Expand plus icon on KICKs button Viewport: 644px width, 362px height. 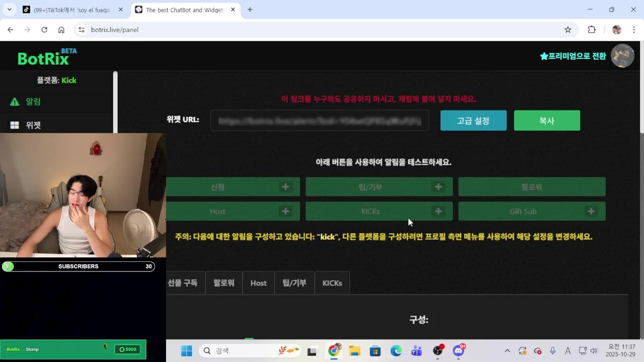[438, 212]
